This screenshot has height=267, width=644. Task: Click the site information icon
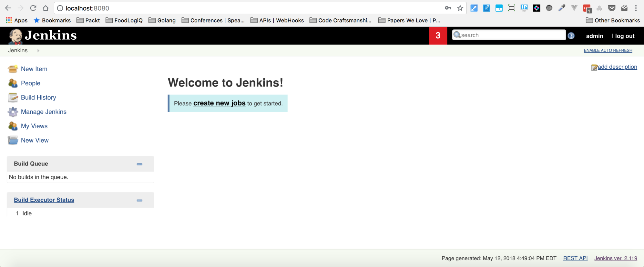(60, 8)
